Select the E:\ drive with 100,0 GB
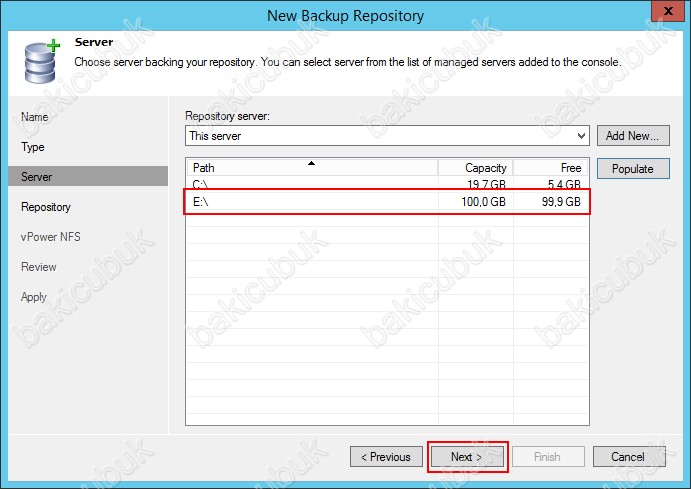 pyautogui.click(x=386, y=201)
